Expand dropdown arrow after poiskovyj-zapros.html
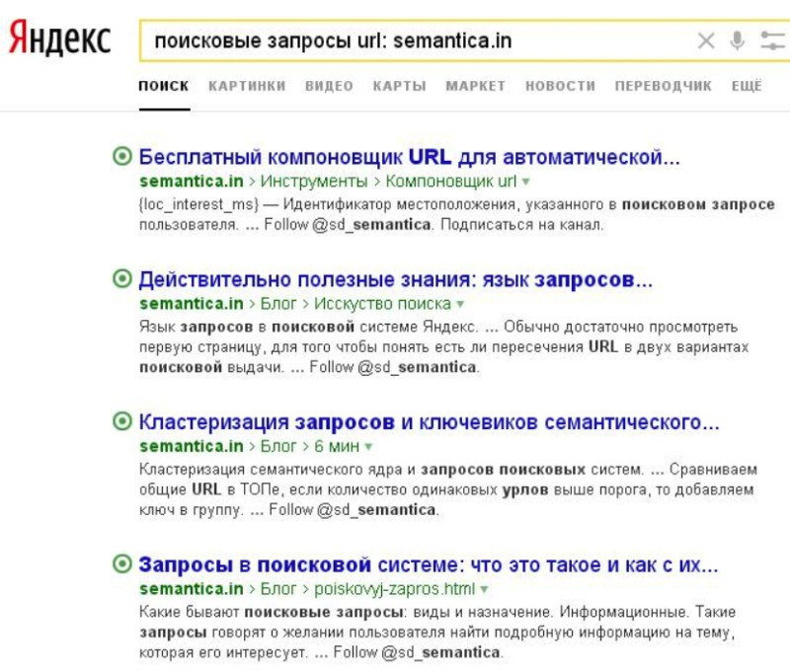The width and height of the screenshot is (790, 672). tap(484, 589)
